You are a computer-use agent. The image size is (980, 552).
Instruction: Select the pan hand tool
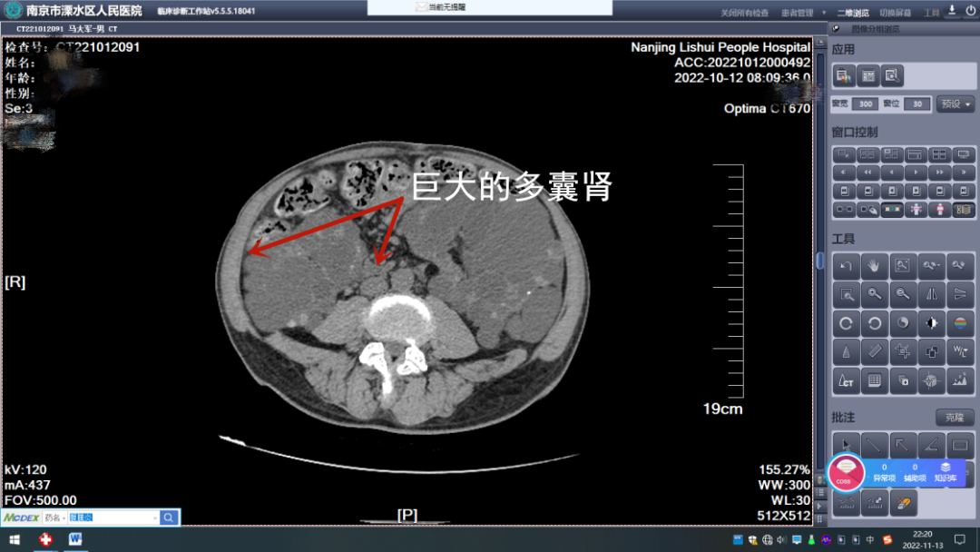tap(874, 266)
